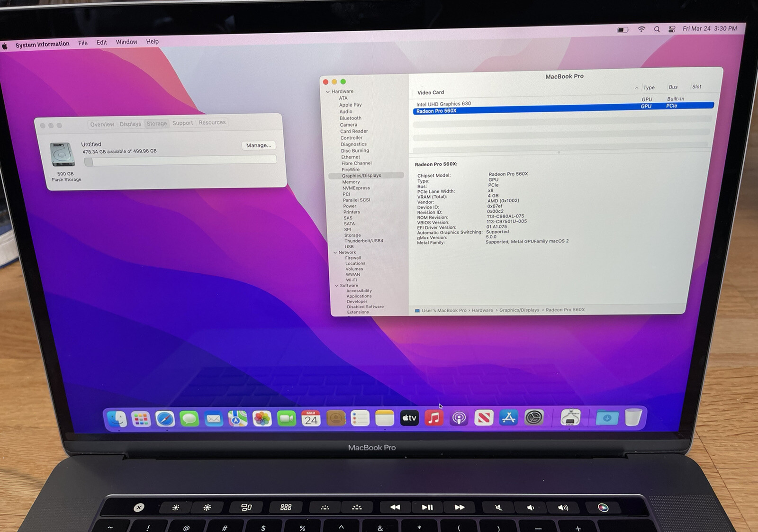
Task: Click System Information icon in Dock
Action: [x=570, y=418]
